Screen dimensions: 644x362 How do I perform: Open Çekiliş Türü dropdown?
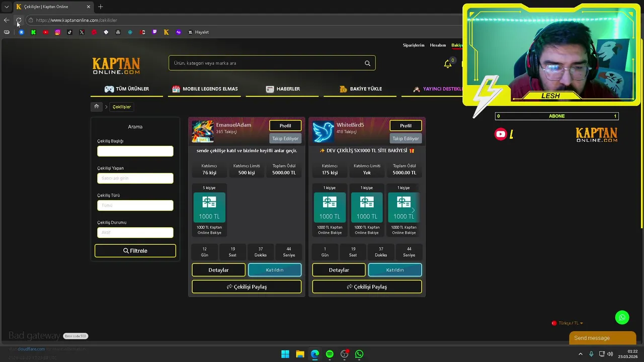coord(135,205)
